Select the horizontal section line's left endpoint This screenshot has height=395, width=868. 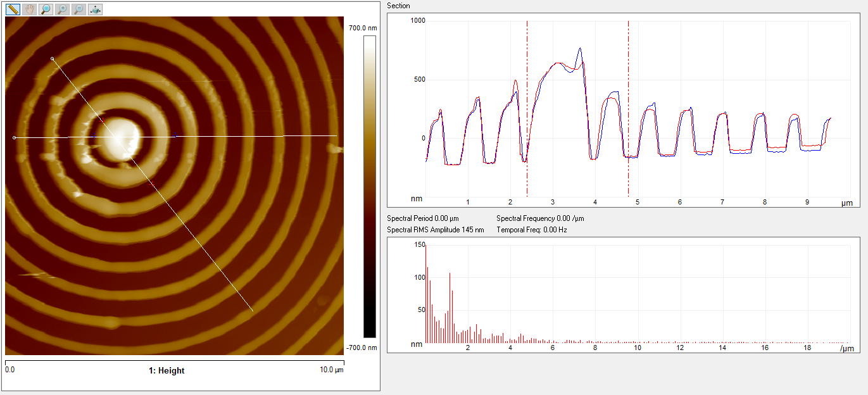pos(15,137)
